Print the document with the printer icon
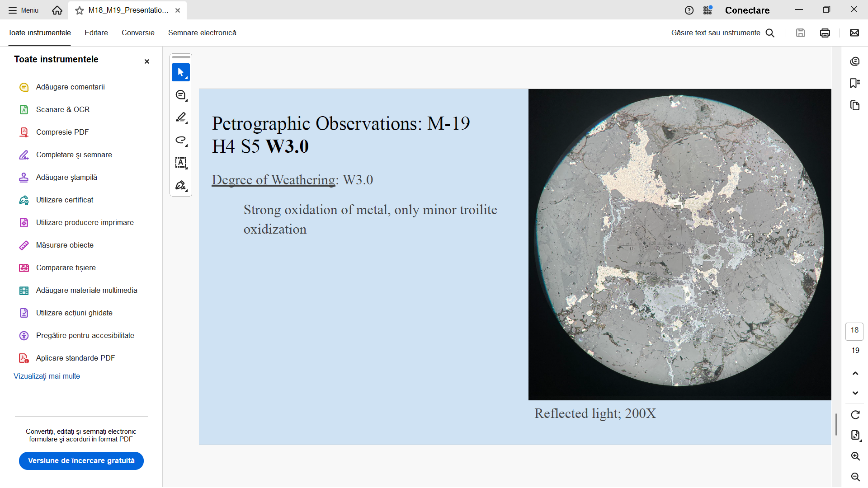Image resolution: width=868 pixels, height=488 pixels. 825,33
